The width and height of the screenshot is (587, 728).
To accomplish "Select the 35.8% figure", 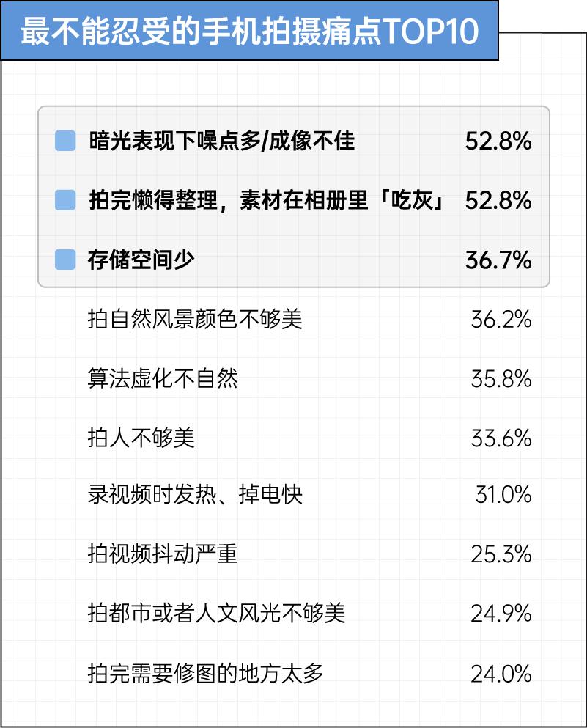I will tap(501, 379).
